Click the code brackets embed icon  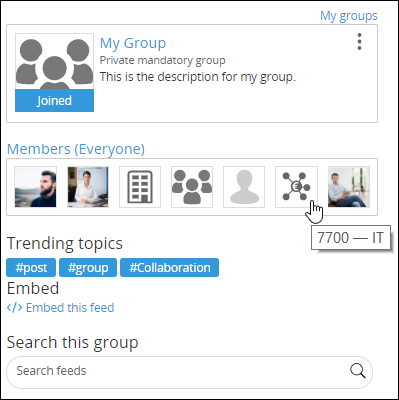click(15, 307)
